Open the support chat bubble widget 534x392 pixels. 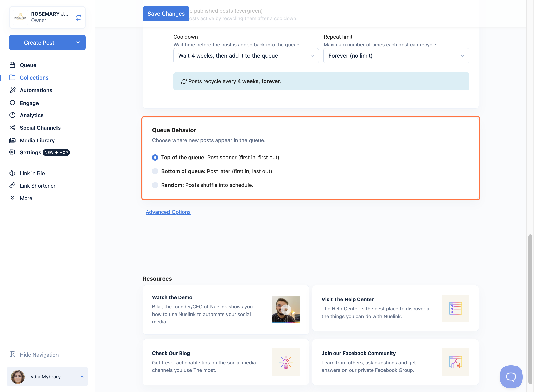511,377
